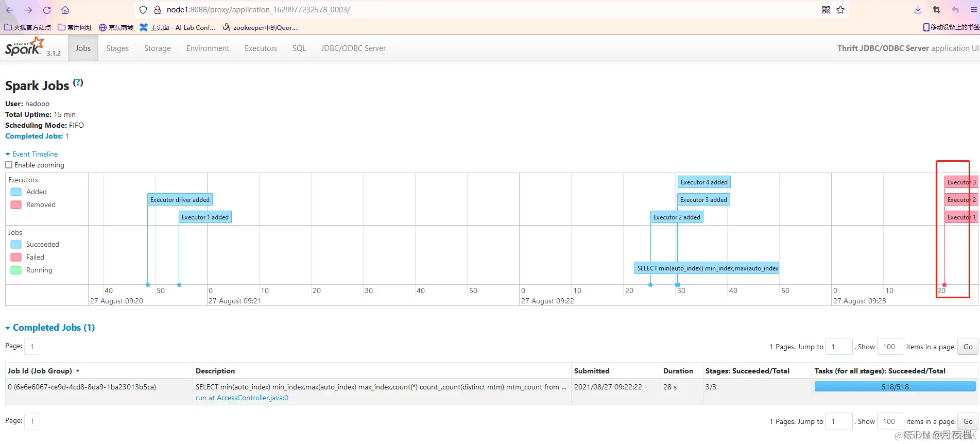
Task: Click the bottom Page 1 button
Action: [32, 421]
